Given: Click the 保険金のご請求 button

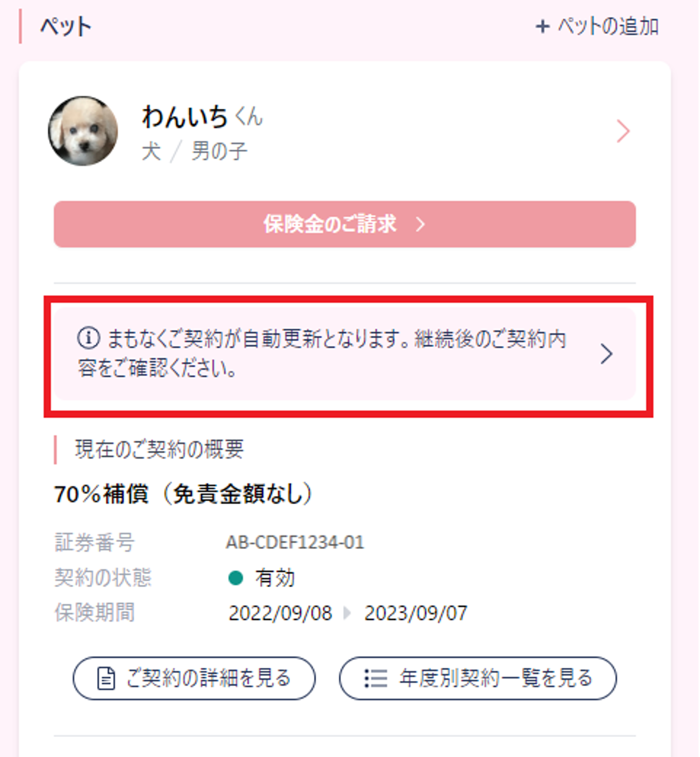Looking at the screenshot, I should pos(345,224).
